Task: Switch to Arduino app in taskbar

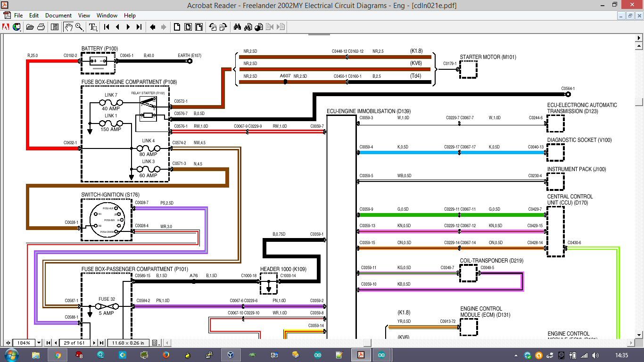Action: point(382,355)
